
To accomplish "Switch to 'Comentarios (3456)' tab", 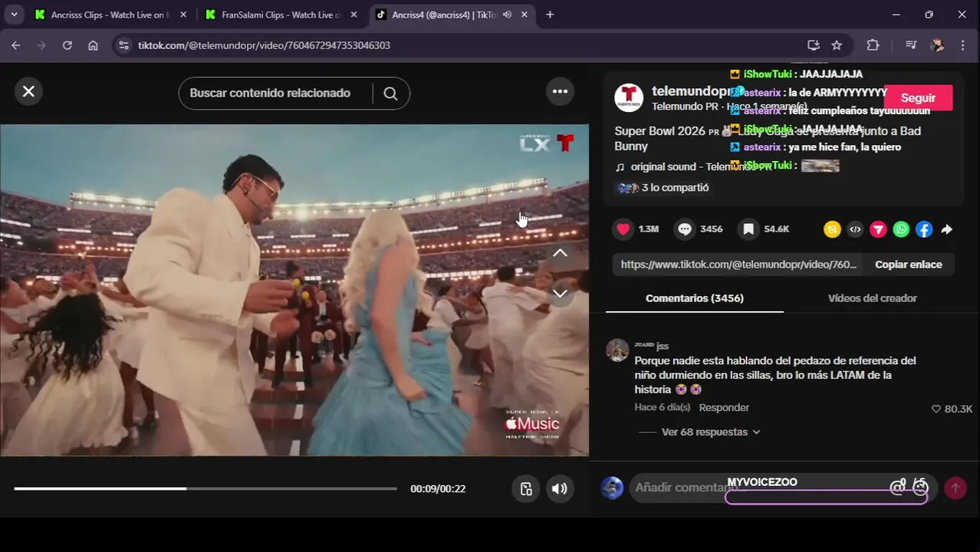I will (695, 298).
